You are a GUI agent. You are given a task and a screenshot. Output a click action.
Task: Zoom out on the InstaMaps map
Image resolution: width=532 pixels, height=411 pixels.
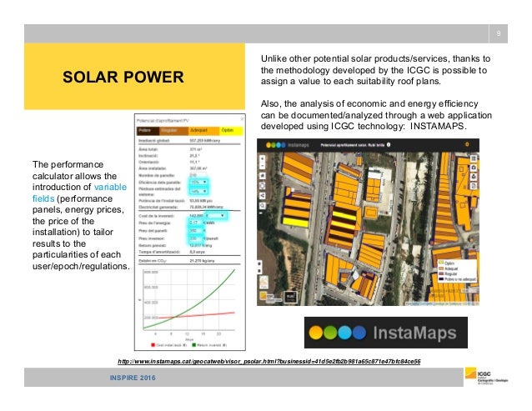point(263,166)
